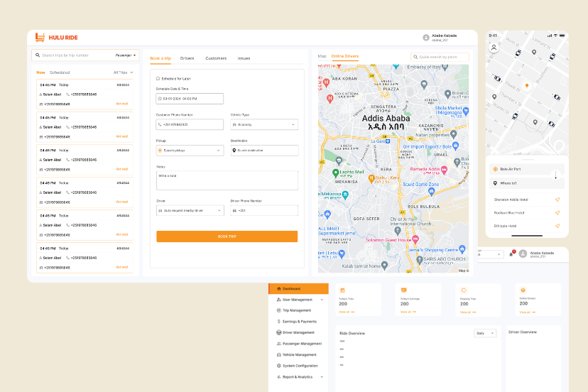Switch to the Online Drivers tab
This screenshot has width=588, height=392.
tap(345, 56)
